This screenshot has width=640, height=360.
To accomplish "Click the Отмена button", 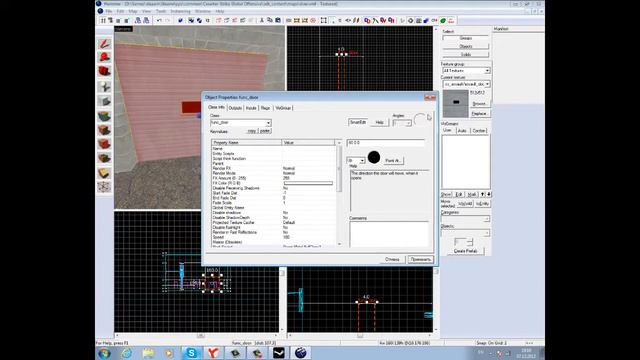I will (392, 260).
